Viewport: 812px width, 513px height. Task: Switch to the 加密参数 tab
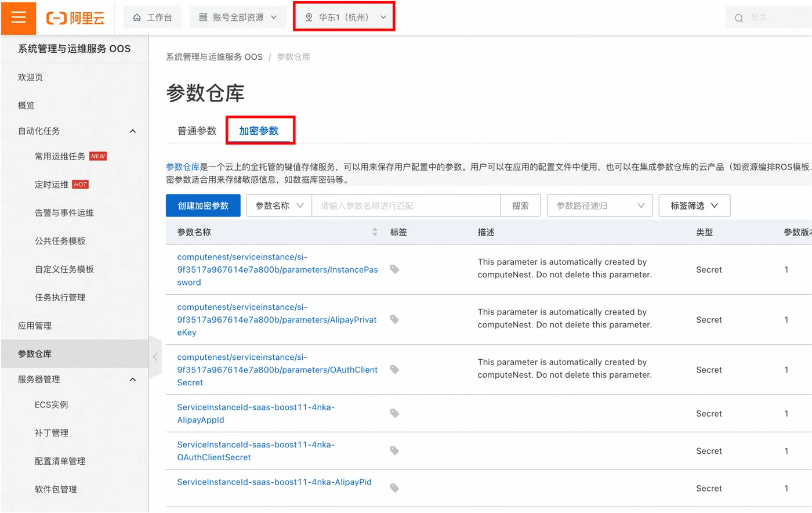pos(259,131)
